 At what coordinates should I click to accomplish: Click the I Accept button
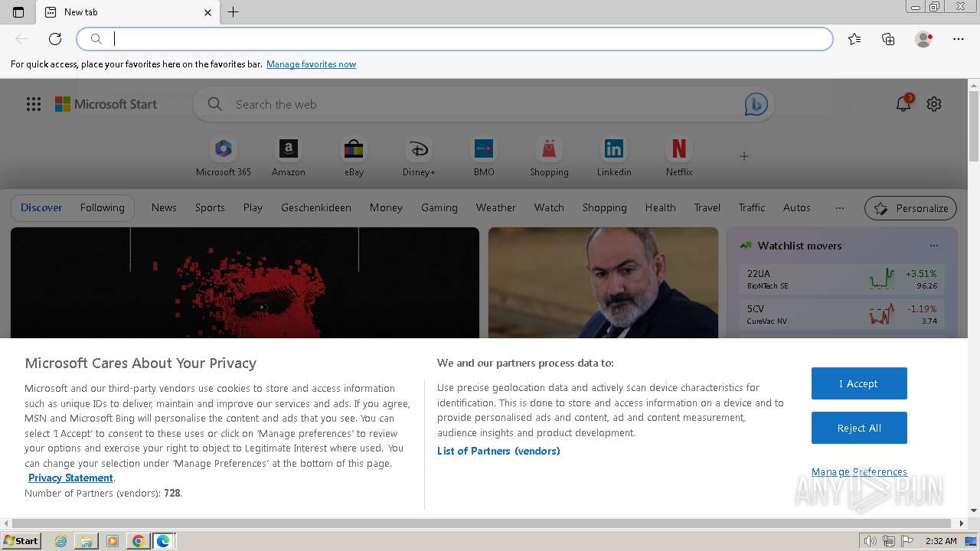859,383
